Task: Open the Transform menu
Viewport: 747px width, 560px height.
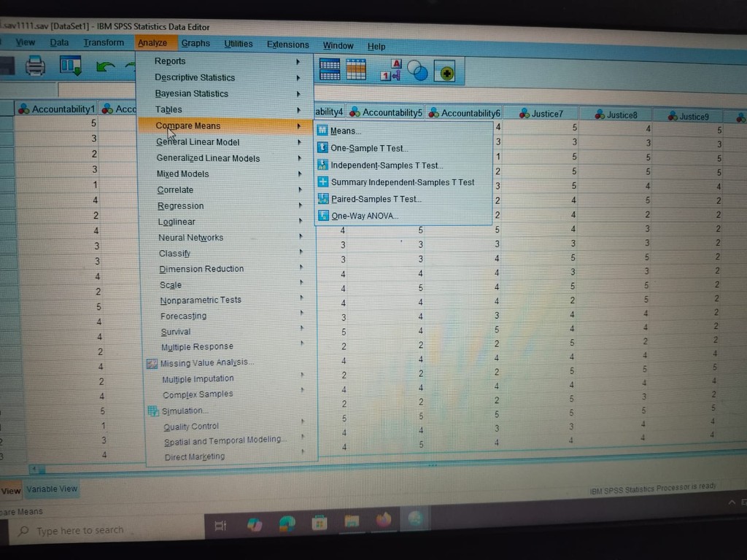Action: point(104,43)
